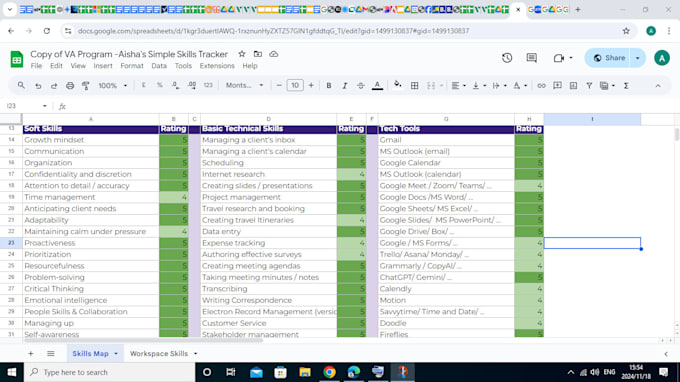
Task: Select the cell 'Proactiveness'
Action: [91, 243]
